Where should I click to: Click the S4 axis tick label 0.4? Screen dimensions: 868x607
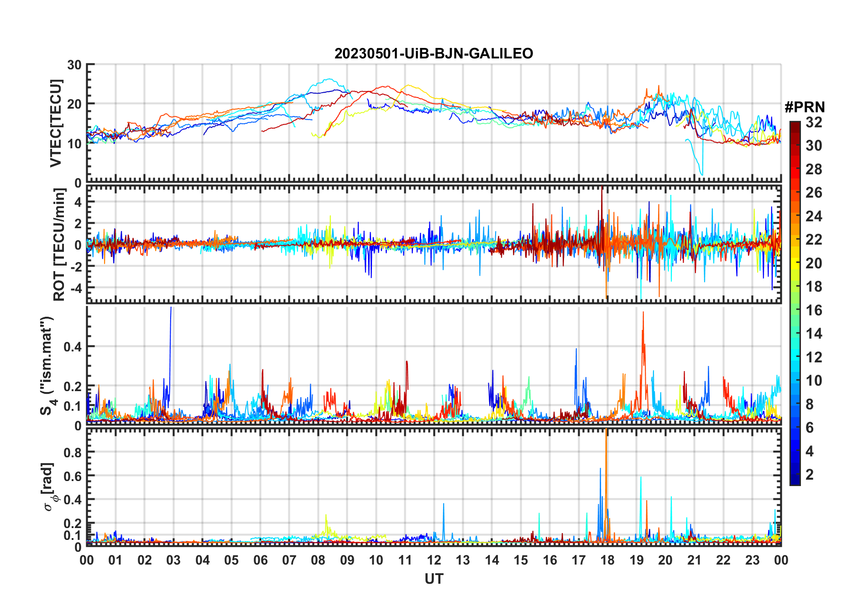click(73, 346)
